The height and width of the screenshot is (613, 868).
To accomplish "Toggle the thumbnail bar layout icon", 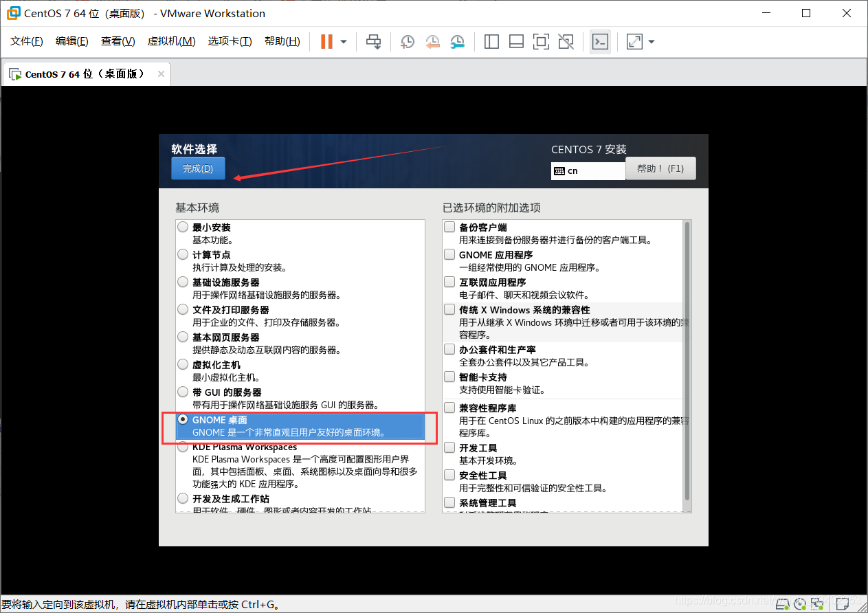I will (x=516, y=42).
